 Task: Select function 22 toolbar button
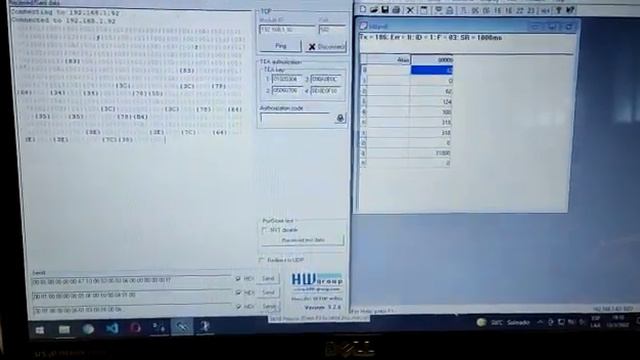519,11
